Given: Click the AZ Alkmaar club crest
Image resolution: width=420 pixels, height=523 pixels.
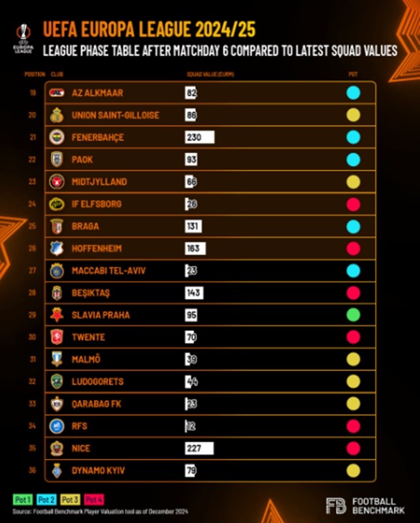Looking at the screenshot, I should [57, 93].
